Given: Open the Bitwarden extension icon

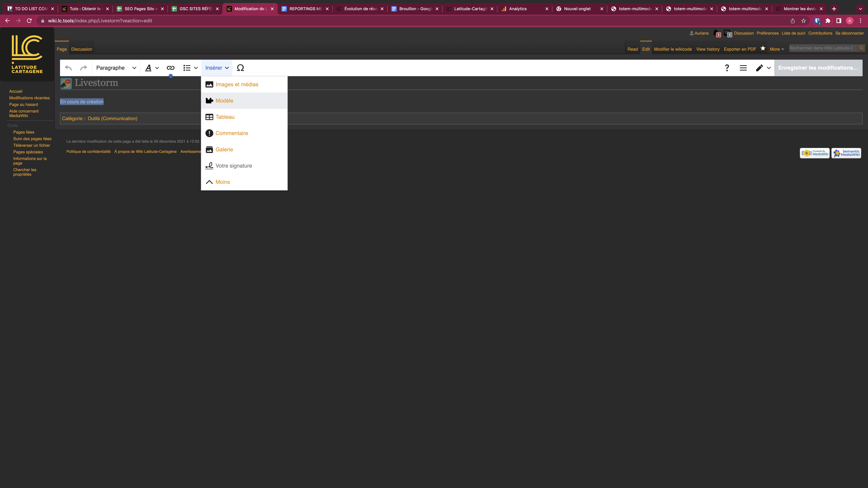Looking at the screenshot, I should point(817,21).
